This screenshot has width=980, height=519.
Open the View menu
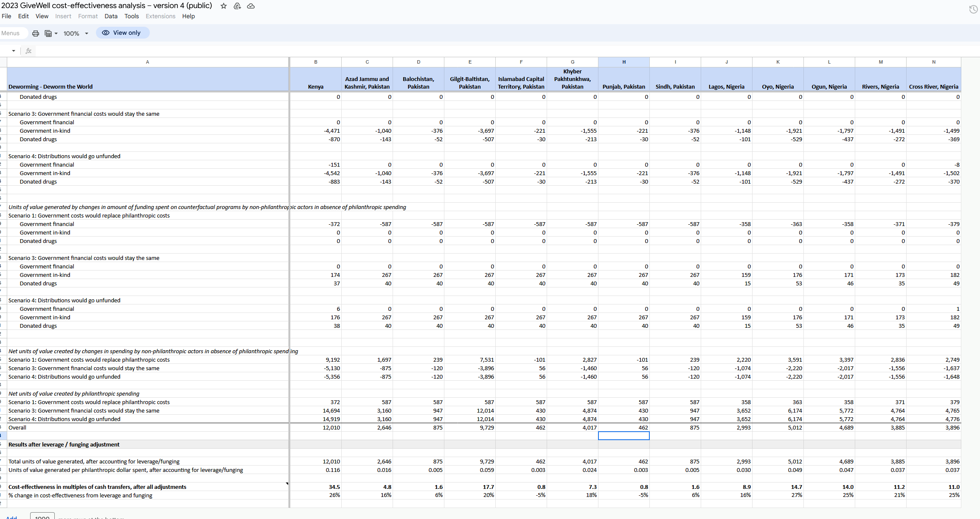(42, 16)
